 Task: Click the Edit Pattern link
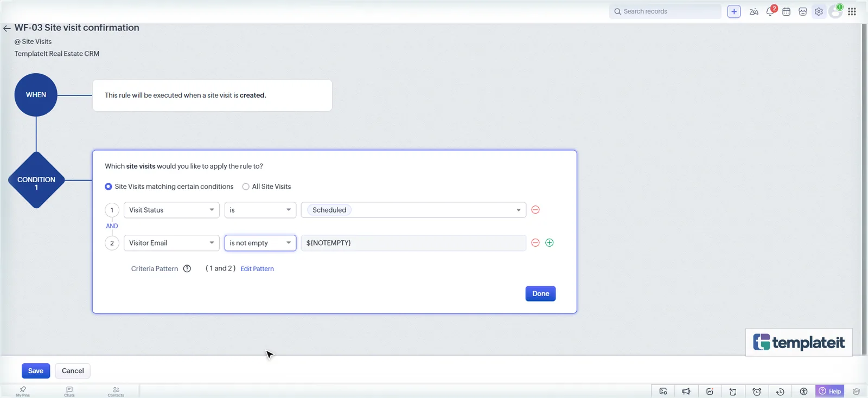(257, 269)
